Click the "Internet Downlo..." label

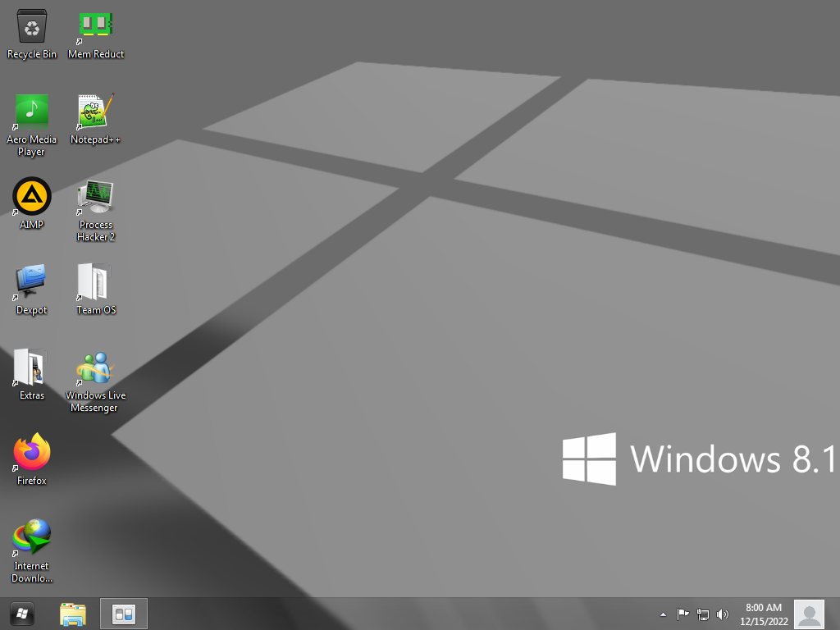click(32, 572)
